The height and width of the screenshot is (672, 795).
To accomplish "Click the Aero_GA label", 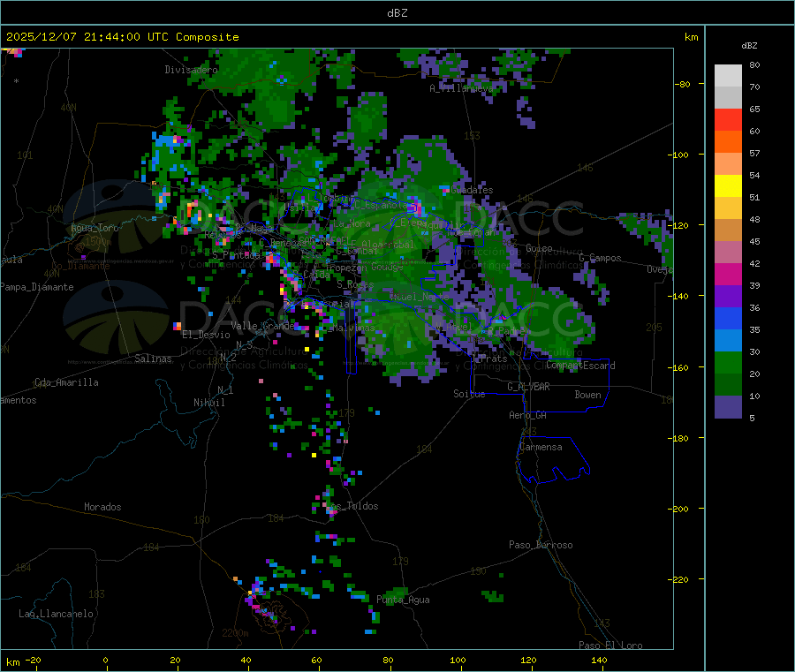I will tap(528, 415).
